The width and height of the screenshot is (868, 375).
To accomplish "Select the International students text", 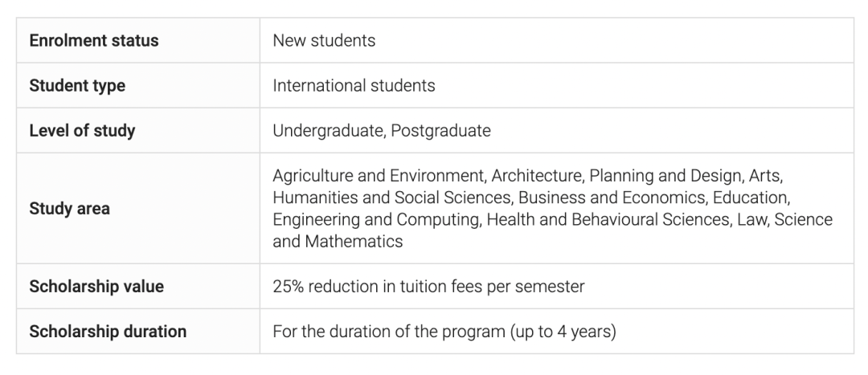I will 354,86.
